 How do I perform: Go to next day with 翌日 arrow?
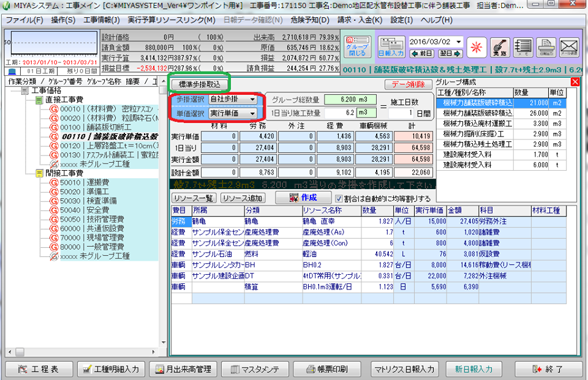[x=450, y=54]
